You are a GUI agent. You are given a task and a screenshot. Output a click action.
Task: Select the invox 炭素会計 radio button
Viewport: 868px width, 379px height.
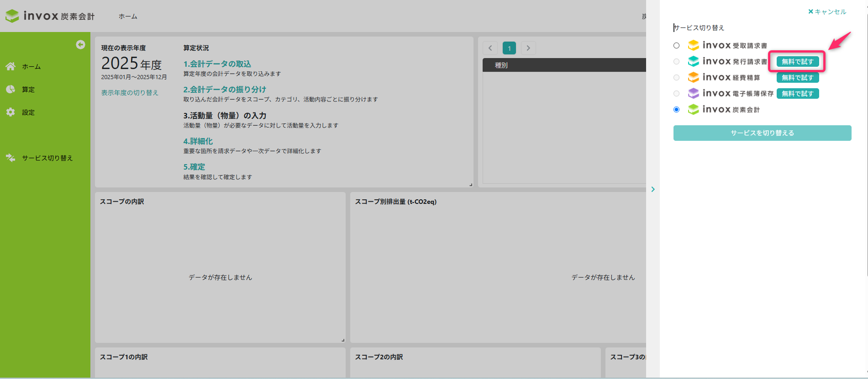tap(676, 109)
